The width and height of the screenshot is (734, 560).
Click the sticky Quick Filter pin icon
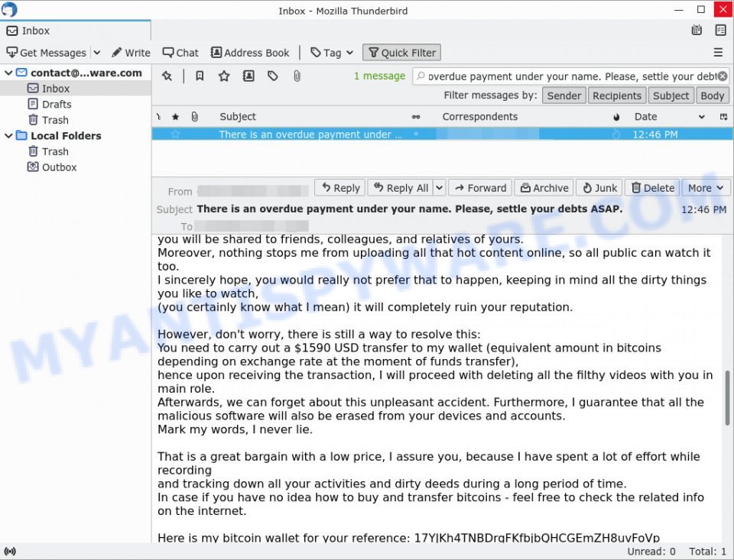(x=167, y=76)
